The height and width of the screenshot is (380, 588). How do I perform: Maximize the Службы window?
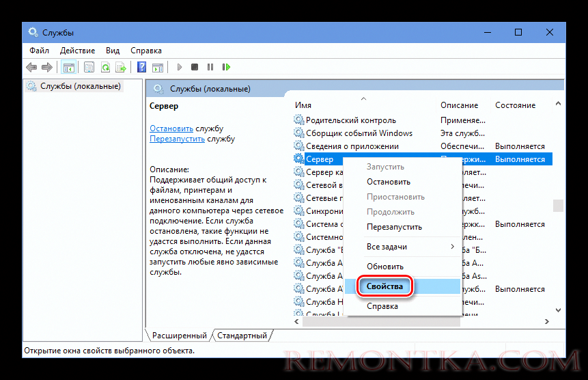(518, 32)
